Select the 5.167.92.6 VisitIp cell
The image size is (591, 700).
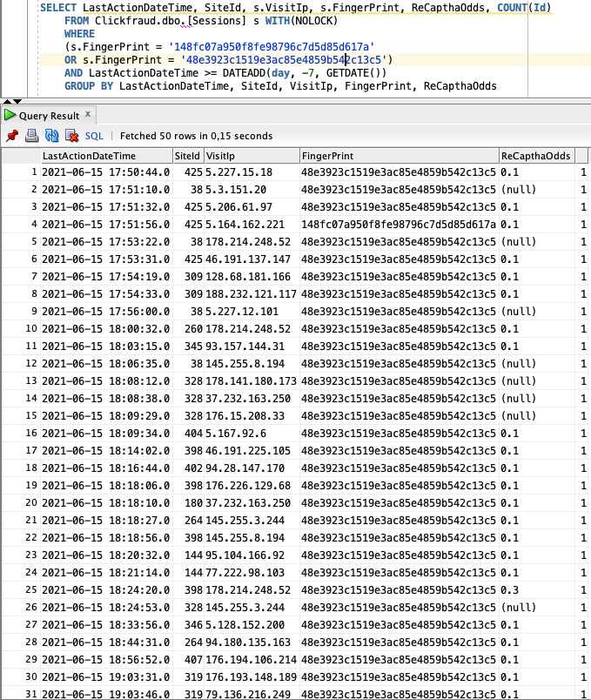coord(252,434)
